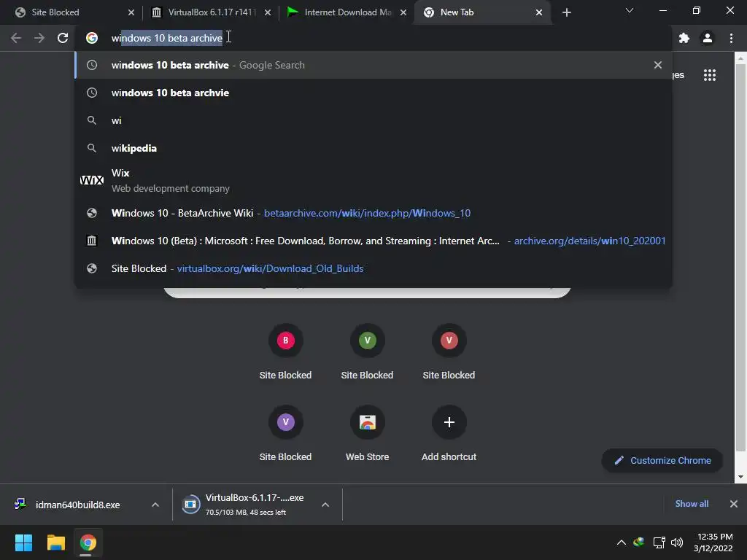Show hidden system tray icons
The height and width of the screenshot is (560, 747).
[622, 542]
